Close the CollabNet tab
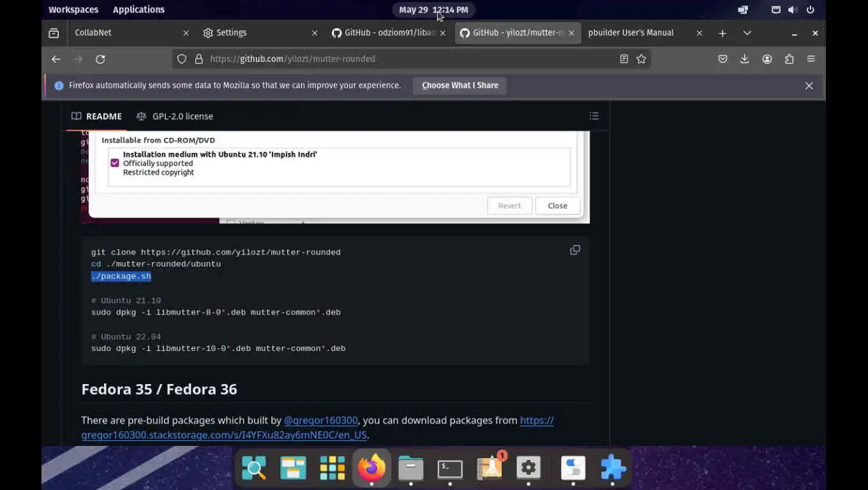Viewport: 868px width, 490px height. click(186, 33)
